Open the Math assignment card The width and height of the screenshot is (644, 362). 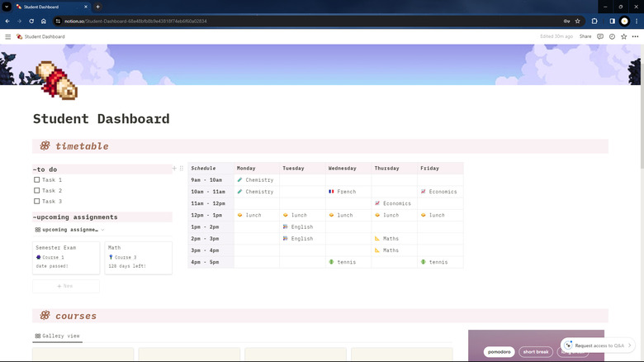pos(139,258)
